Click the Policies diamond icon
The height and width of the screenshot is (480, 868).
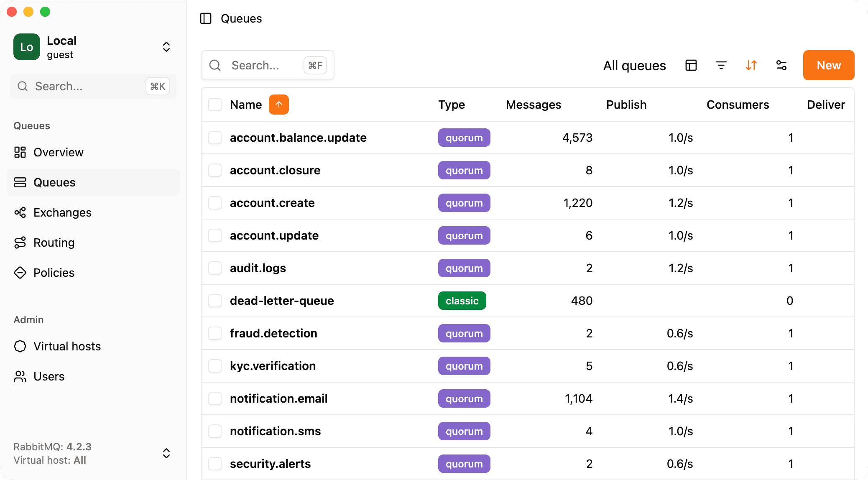(x=20, y=273)
